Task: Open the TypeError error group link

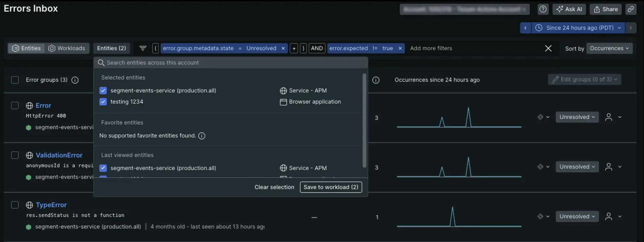Action: coord(51,205)
